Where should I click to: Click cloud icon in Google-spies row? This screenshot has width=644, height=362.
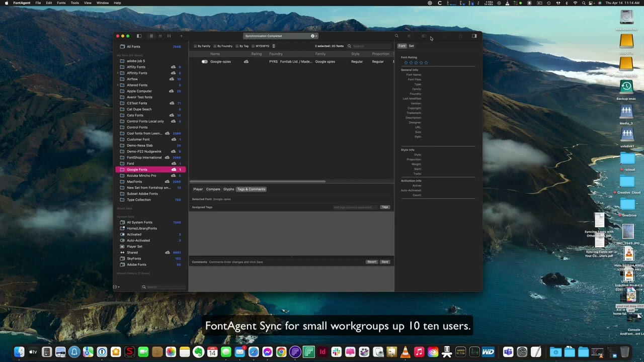[246, 61]
